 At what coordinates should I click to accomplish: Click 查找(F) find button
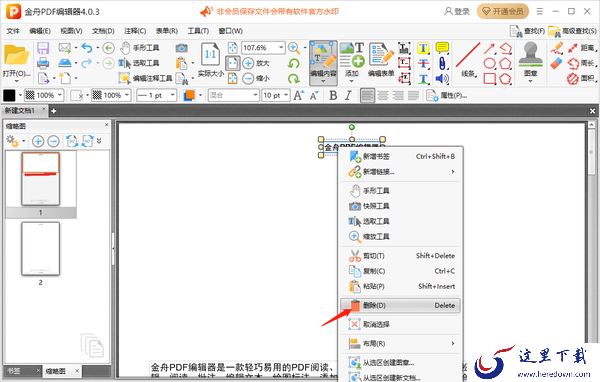click(527, 31)
